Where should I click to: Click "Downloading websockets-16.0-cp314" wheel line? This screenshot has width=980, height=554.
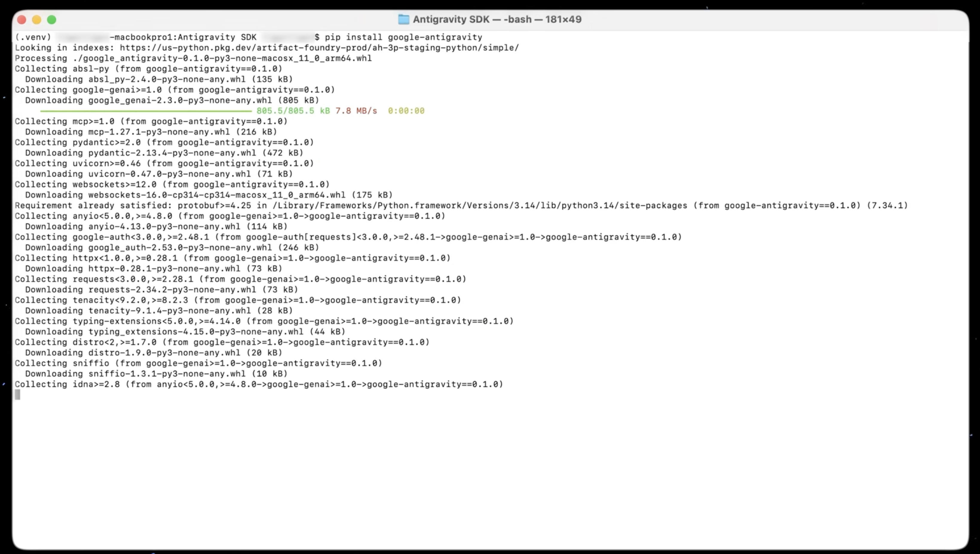(209, 195)
